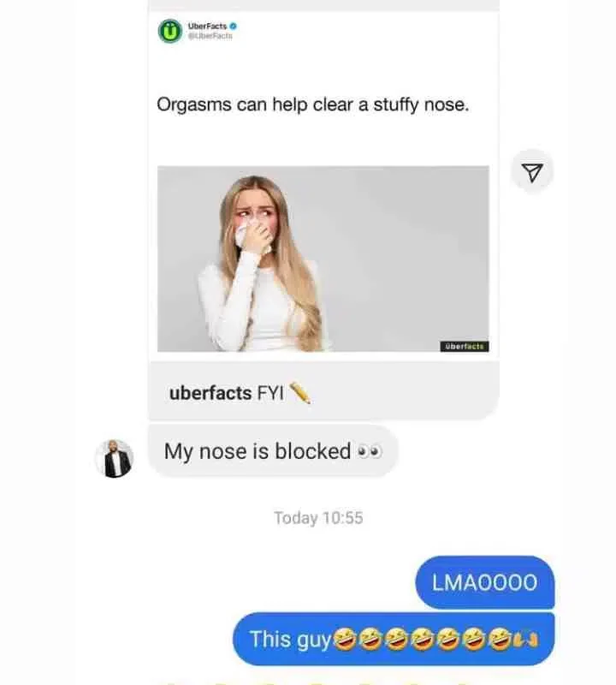
Task: Click the last laughing emoji before the hands
Action: point(500,639)
